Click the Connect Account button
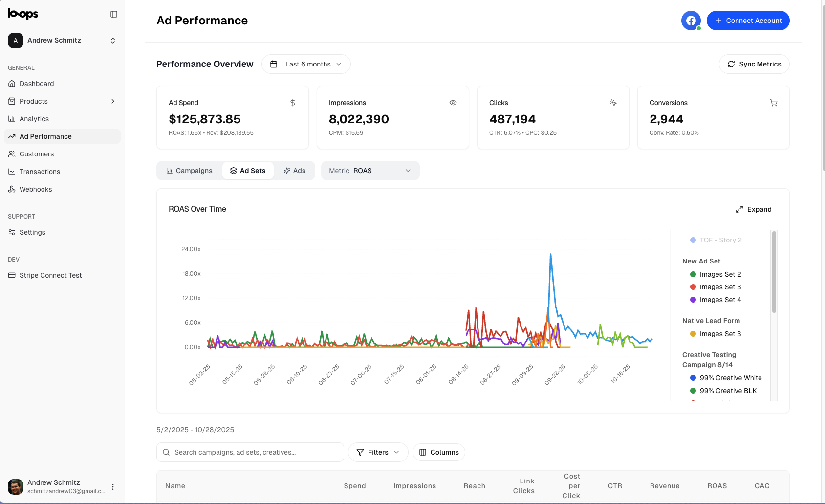 tap(748, 21)
